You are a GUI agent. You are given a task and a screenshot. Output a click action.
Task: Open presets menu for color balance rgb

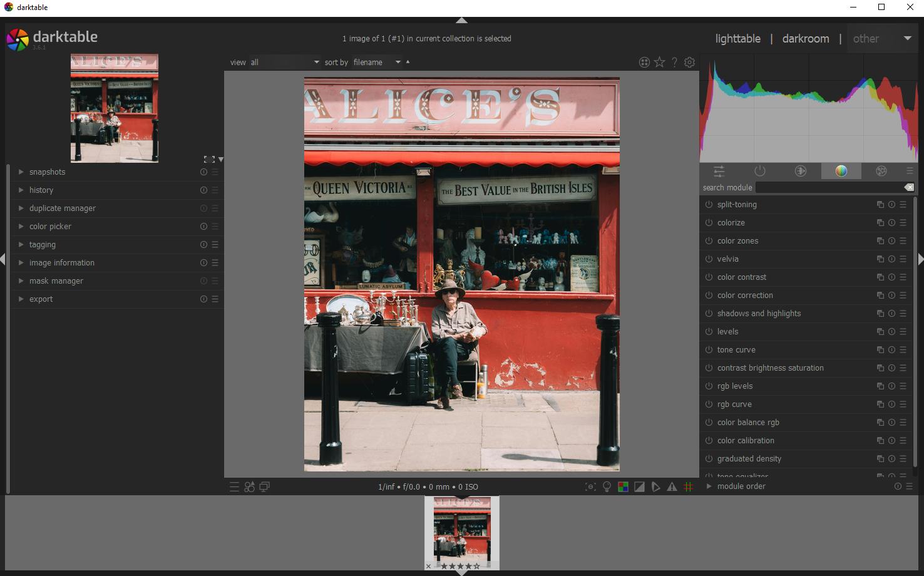(903, 422)
